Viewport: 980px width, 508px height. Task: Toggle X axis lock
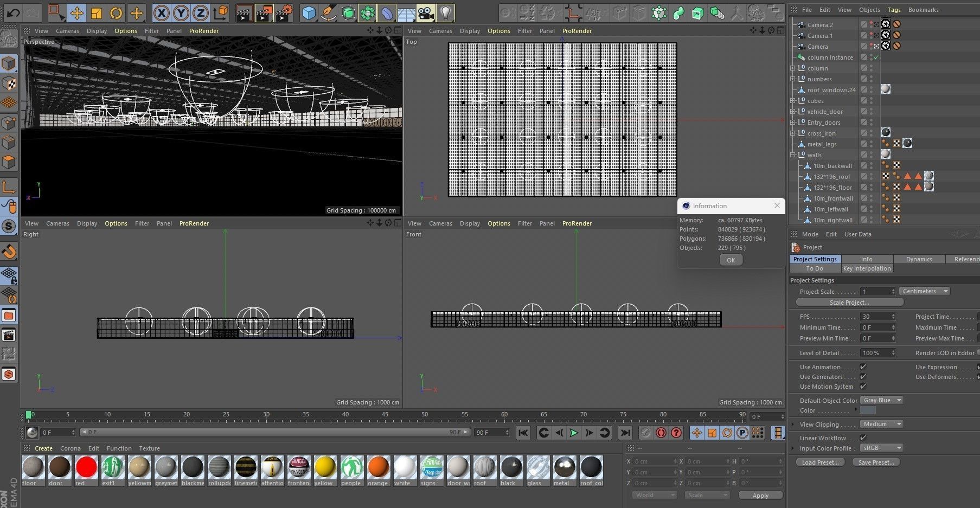point(161,13)
